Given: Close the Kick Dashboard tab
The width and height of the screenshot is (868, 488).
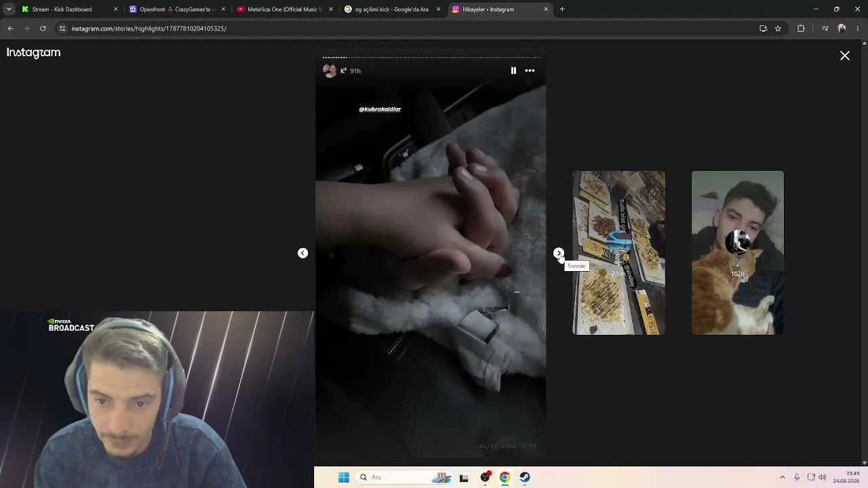Looking at the screenshot, I should (x=115, y=9).
